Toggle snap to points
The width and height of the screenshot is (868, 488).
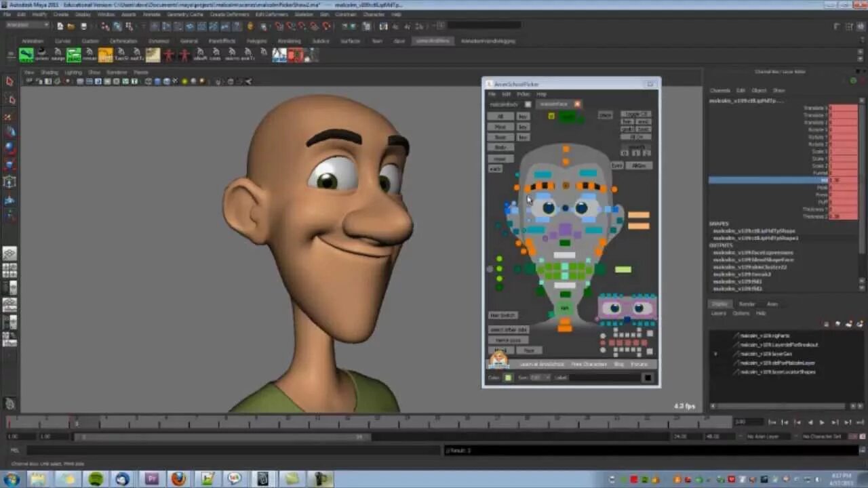(x=302, y=26)
